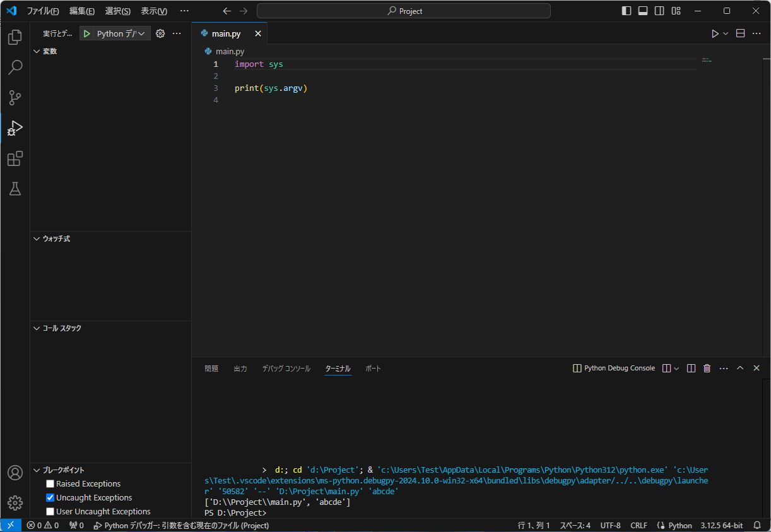Open launch.json via debug gear icon
Screen dimensions: 771x532
tap(160, 33)
